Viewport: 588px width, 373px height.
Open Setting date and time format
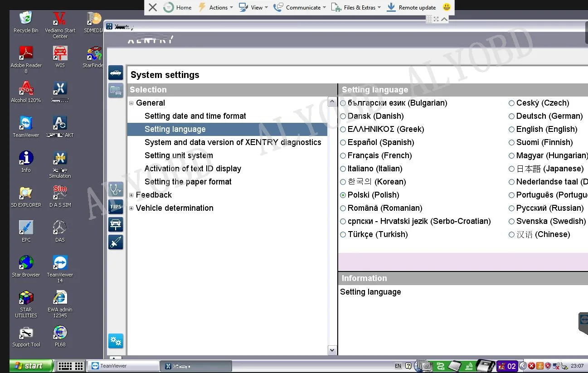tap(195, 116)
